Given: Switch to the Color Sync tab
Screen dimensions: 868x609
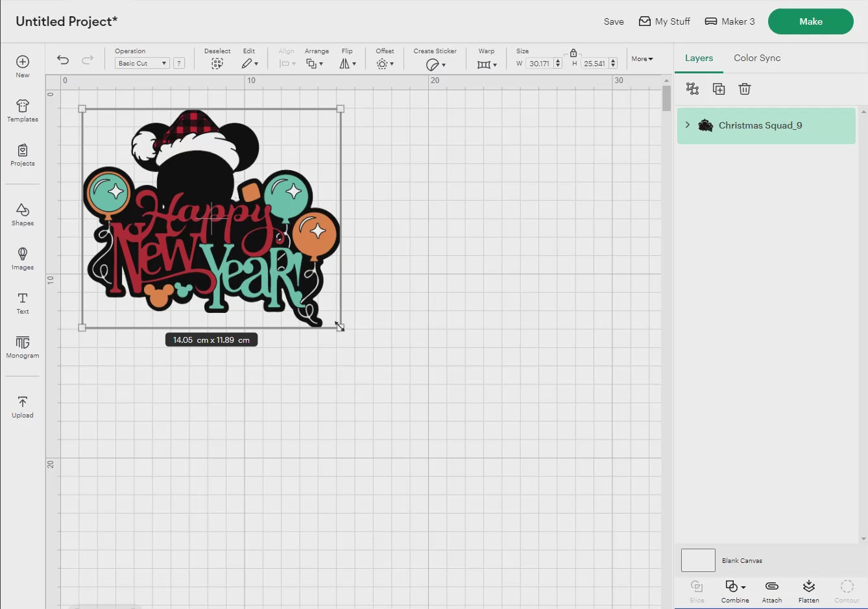Looking at the screenshot, I should coord(757,58).
